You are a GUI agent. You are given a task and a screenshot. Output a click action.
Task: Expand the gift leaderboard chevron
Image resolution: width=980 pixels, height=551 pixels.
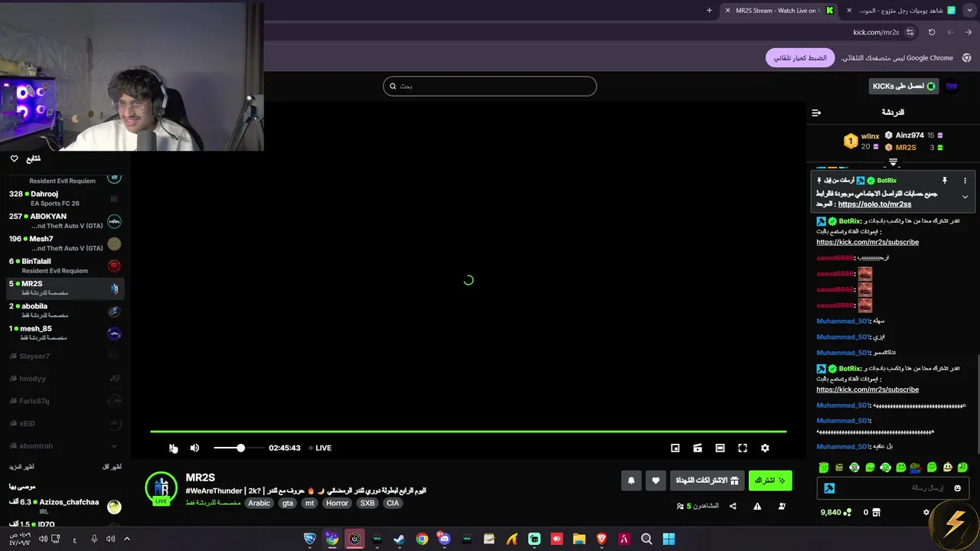tap(893, 162)
